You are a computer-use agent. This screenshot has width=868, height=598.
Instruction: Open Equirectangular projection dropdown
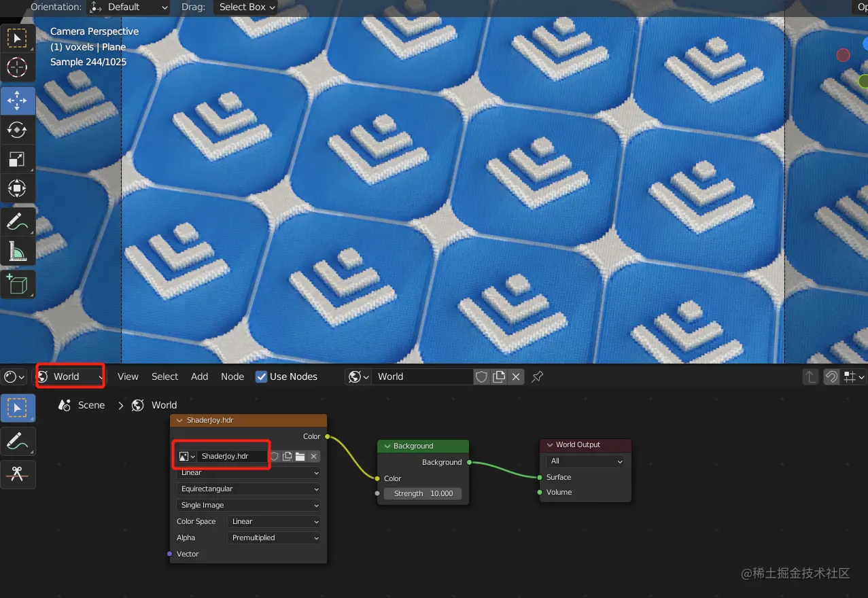(x=248, y=489)
